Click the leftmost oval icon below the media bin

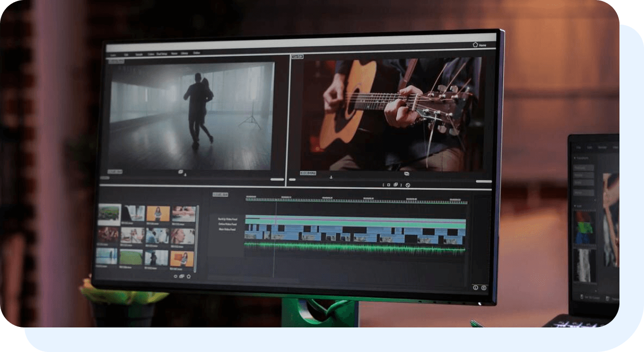click(x=175, y=276)
